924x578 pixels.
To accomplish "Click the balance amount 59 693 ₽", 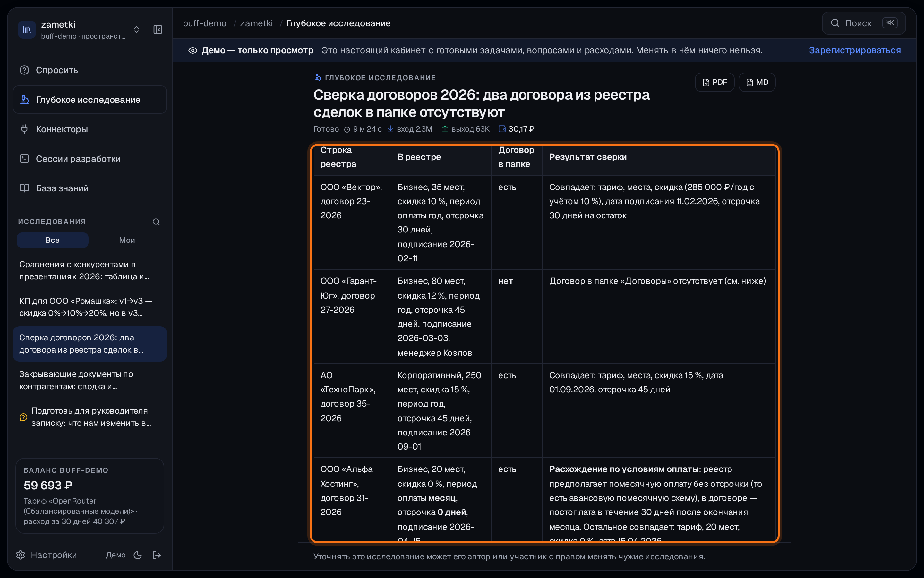I will [x=48, y=485].
